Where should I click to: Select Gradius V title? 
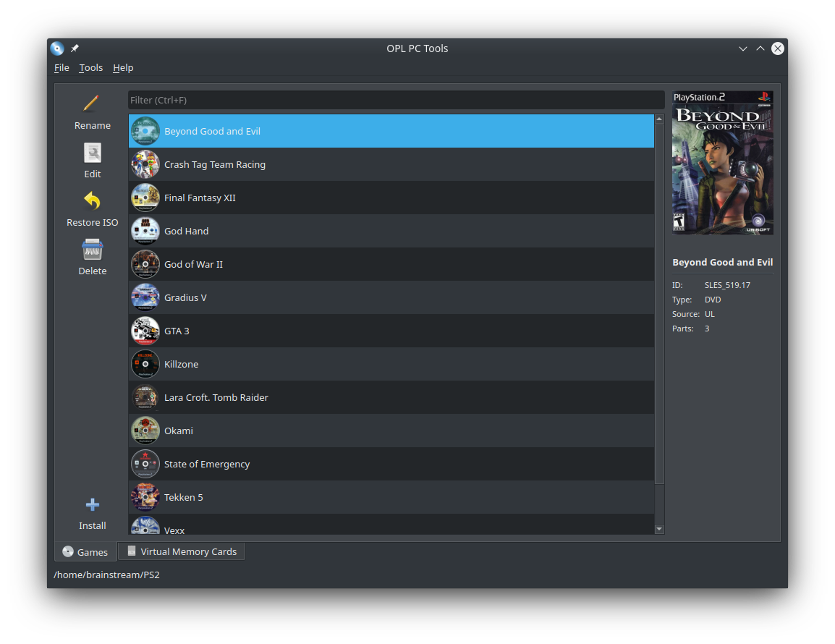tap(185, 298)
